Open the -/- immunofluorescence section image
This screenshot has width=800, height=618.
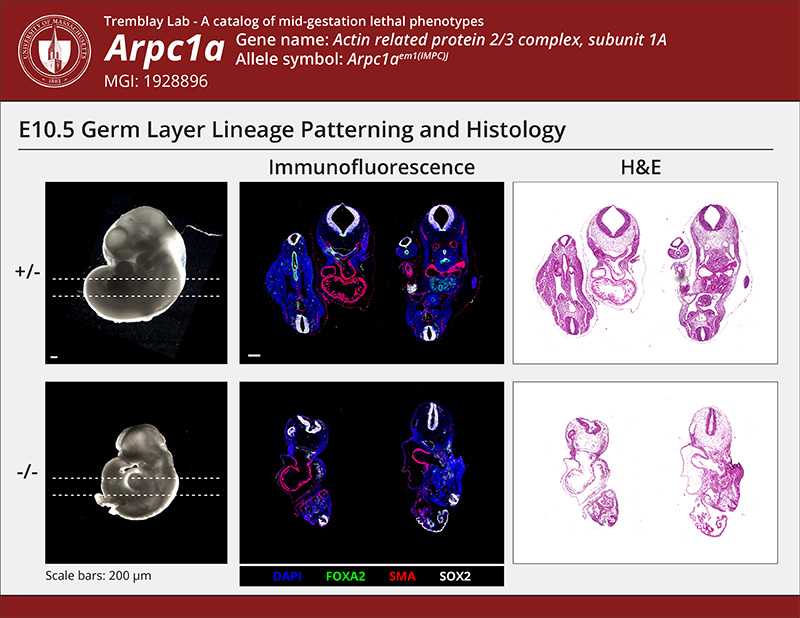(371, 473)
